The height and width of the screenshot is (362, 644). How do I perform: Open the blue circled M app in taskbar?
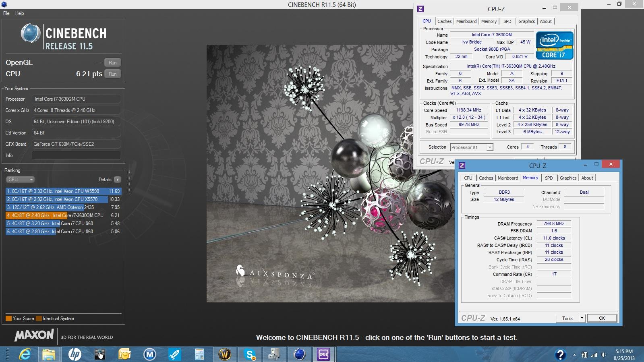coord(150,354)
